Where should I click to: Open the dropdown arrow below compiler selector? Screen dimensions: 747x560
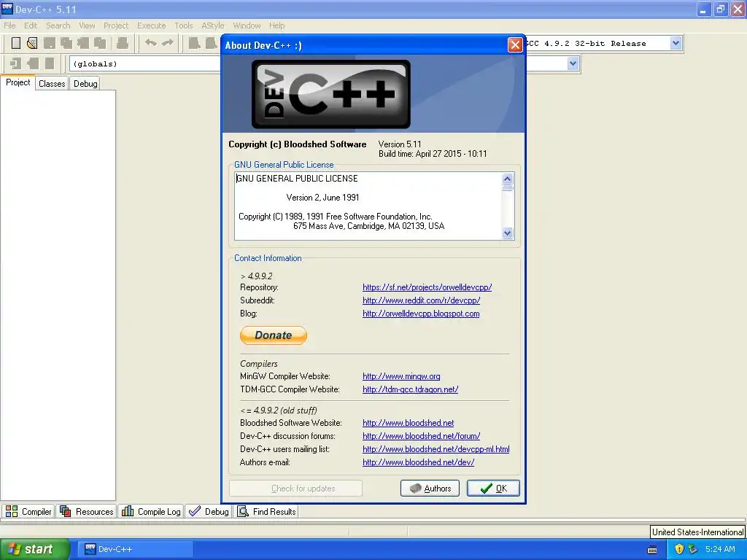573,63
